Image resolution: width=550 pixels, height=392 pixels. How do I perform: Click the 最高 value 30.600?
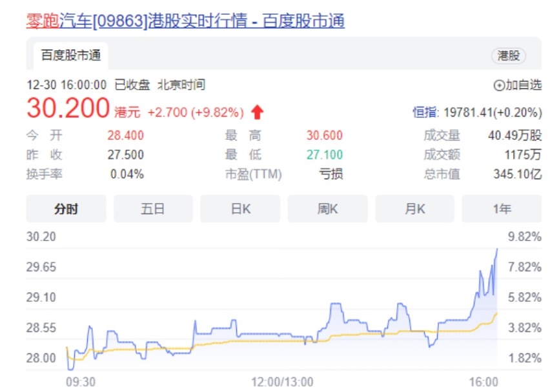click(325, 135)
